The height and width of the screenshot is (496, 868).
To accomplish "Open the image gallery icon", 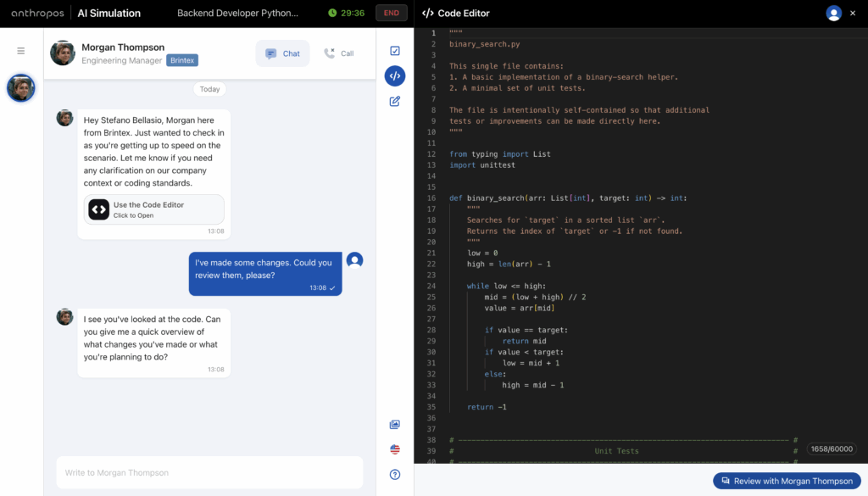I will click(x=394, y=425).
